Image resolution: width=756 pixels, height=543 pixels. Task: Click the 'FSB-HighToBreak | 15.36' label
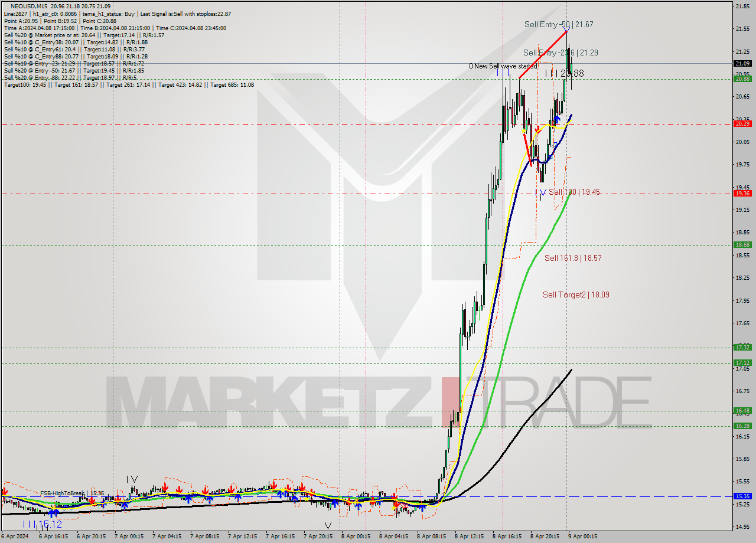point(72,493)
